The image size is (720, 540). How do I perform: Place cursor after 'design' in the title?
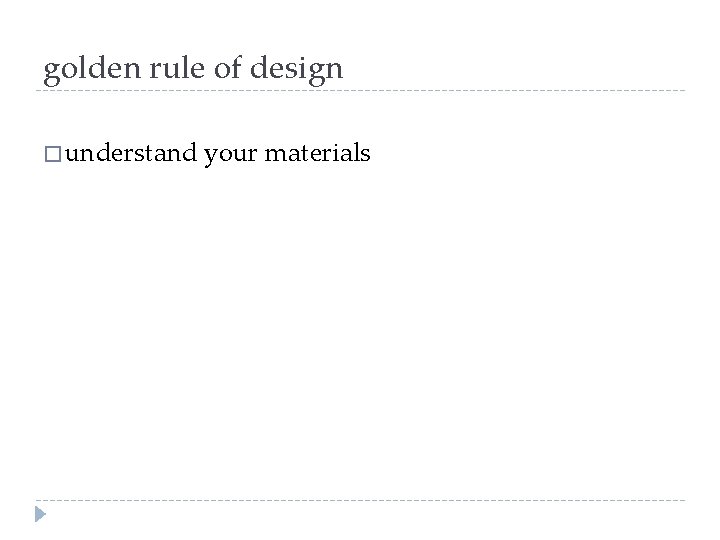coord(344,69)
